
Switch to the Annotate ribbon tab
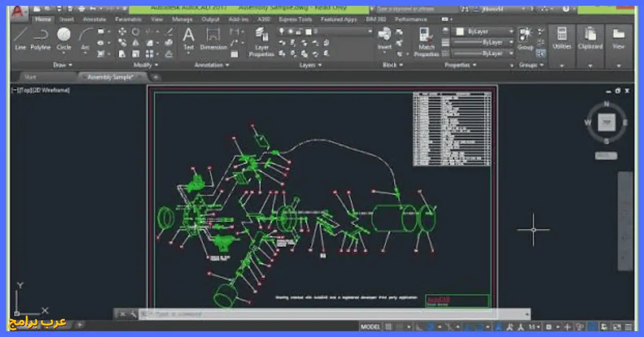[94, 19]
